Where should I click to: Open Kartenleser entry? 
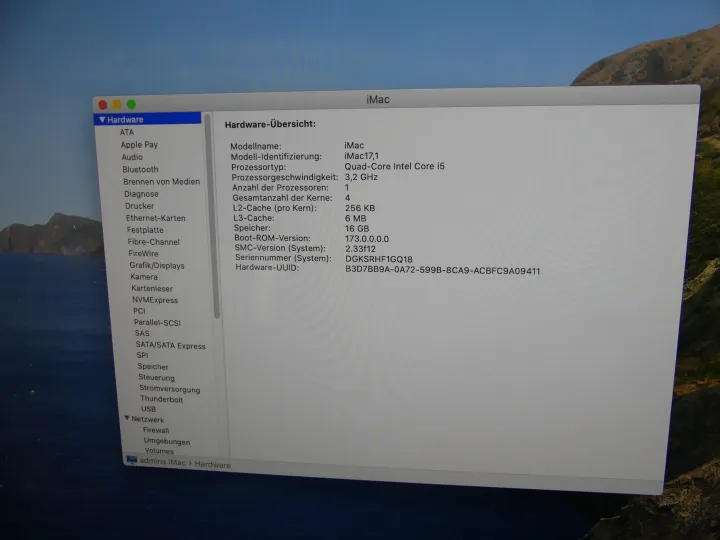click(x=152, y=288)
